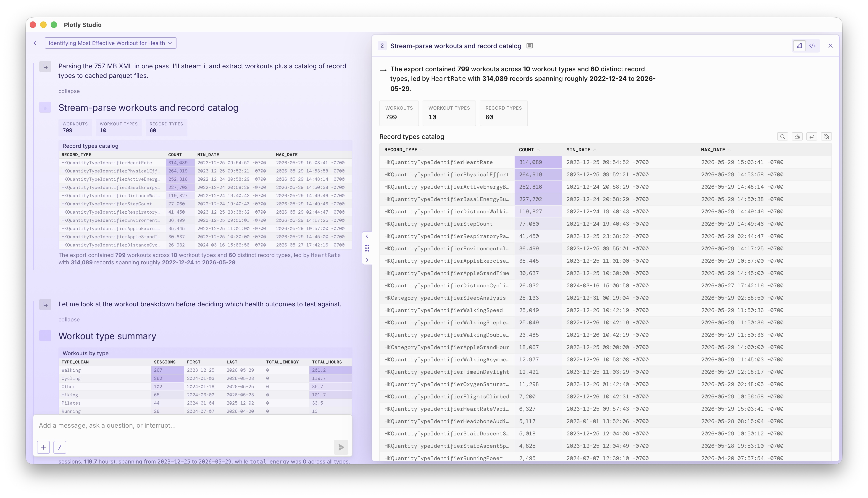This screenshot has width=868, height=498.
Task: Focus the 'Add a message' input field
Action: point(192,426)
